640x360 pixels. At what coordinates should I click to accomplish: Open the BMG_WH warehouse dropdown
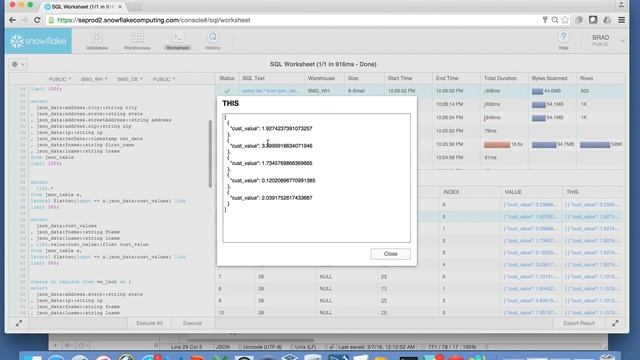[x=94, y=79]
